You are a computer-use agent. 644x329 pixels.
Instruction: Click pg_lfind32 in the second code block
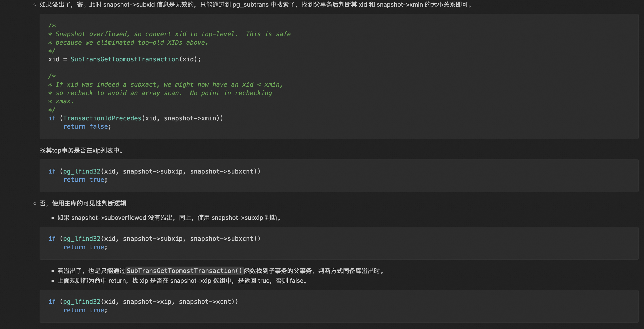82,171
